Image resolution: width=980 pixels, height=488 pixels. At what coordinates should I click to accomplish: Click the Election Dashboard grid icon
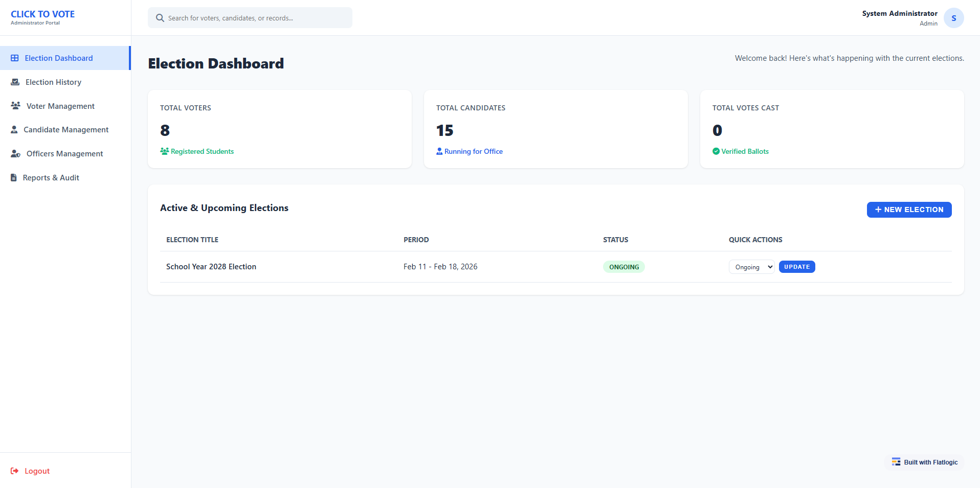click(x=15, y=58)
